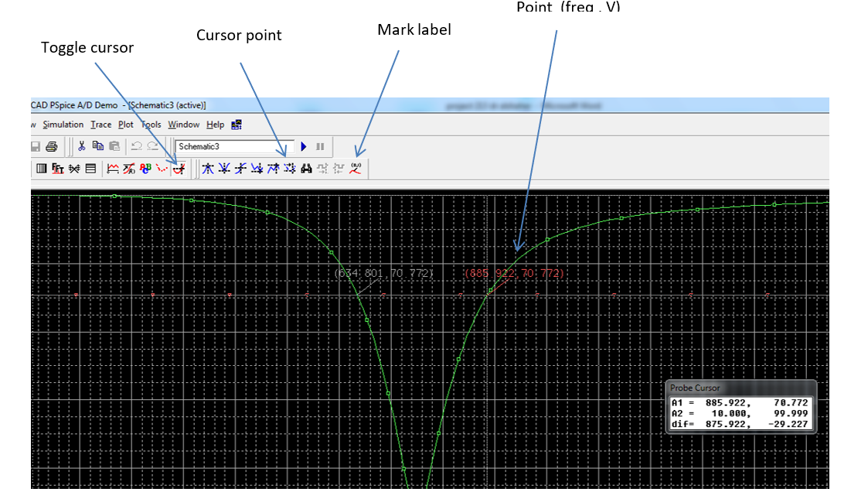Open the Simulation menu
The image size is (868, 492).
point(63,124)
